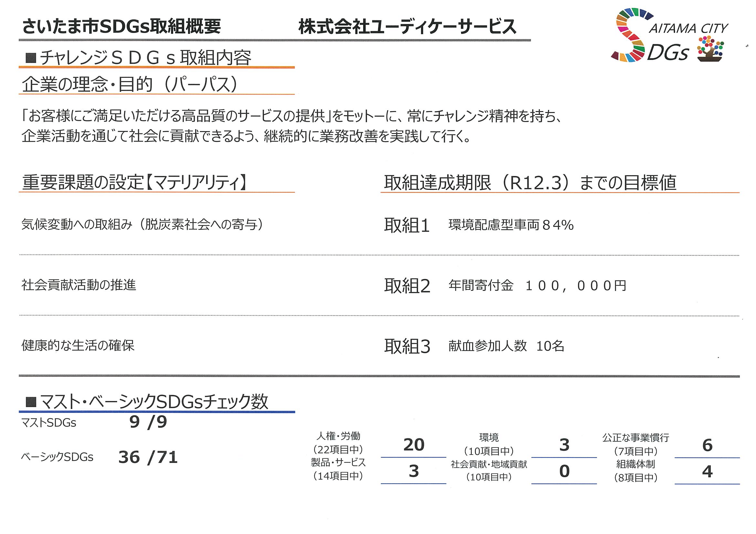Click the 組織体制 value 4
Screen dimensions: 756x534
click(707, 471)
